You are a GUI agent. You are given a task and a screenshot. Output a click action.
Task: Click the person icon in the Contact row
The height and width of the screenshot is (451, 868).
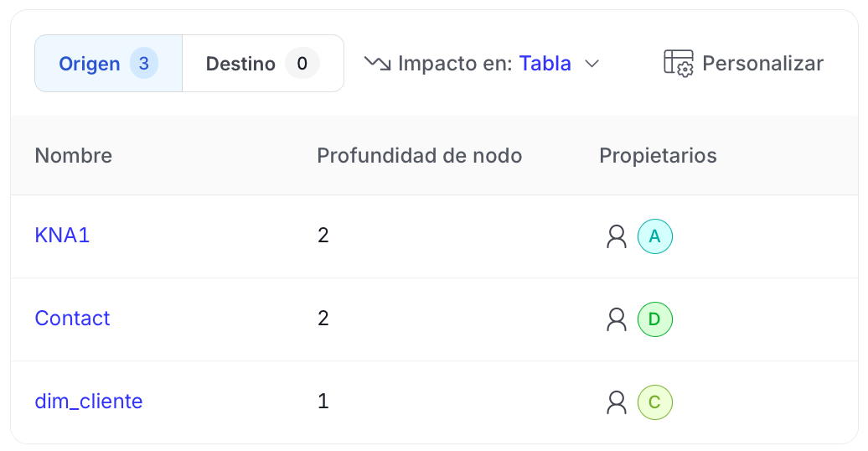coord(617,319)
